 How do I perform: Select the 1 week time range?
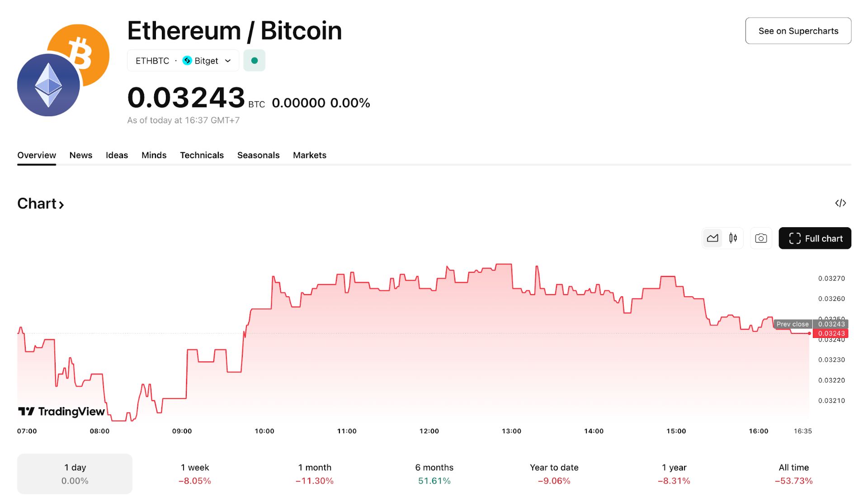tap(195, 474)
